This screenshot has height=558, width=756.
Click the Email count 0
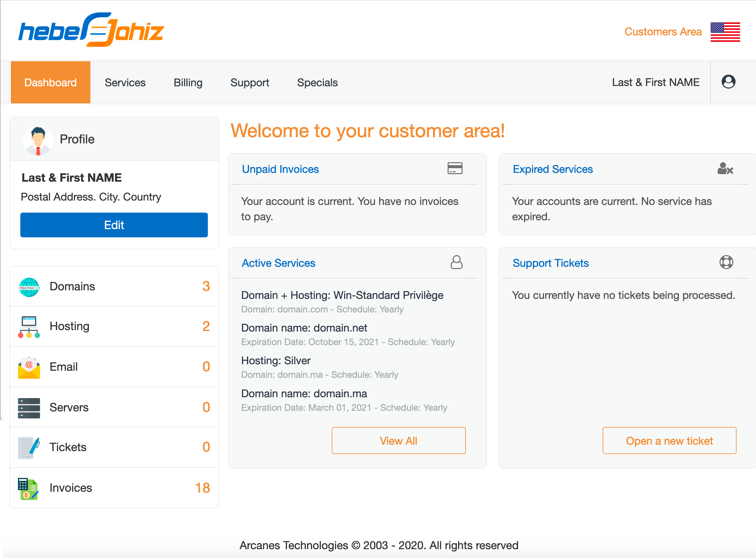(206, 367)
